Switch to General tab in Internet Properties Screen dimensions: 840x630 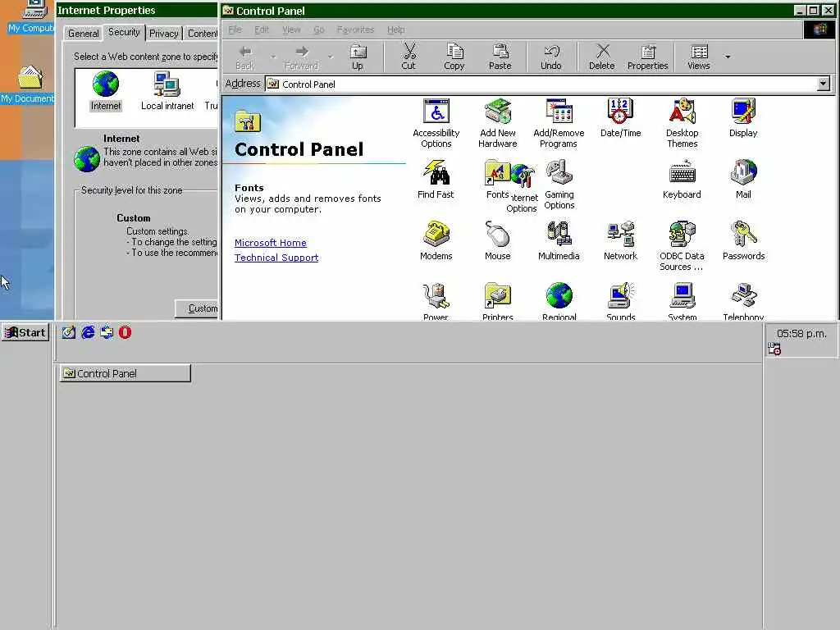coord(83,33)
